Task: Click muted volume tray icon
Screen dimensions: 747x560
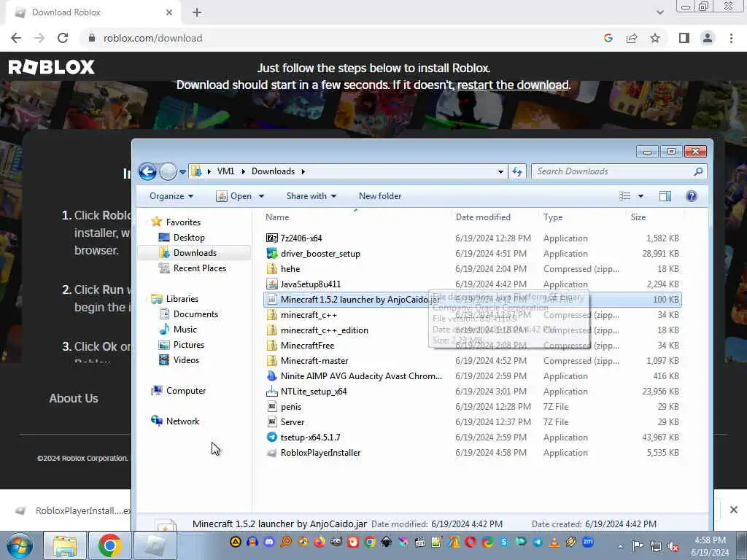Action: coord(673,546)
